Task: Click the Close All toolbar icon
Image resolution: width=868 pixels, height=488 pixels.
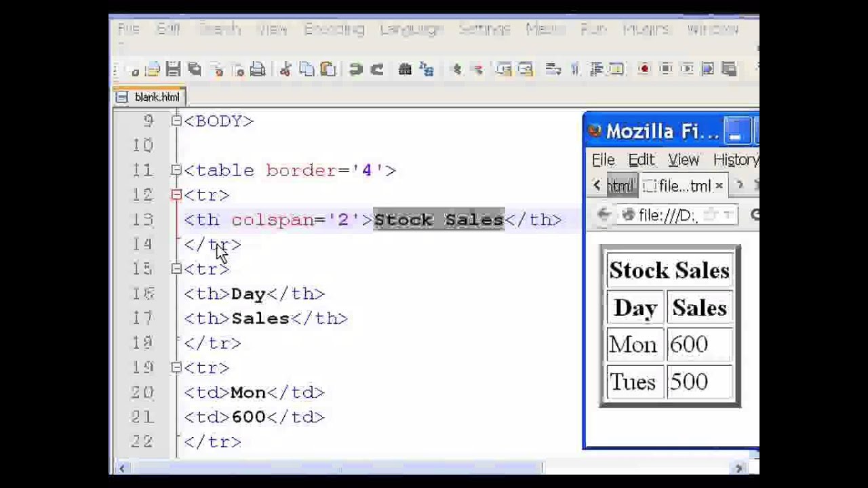Action: coord(237,69)
